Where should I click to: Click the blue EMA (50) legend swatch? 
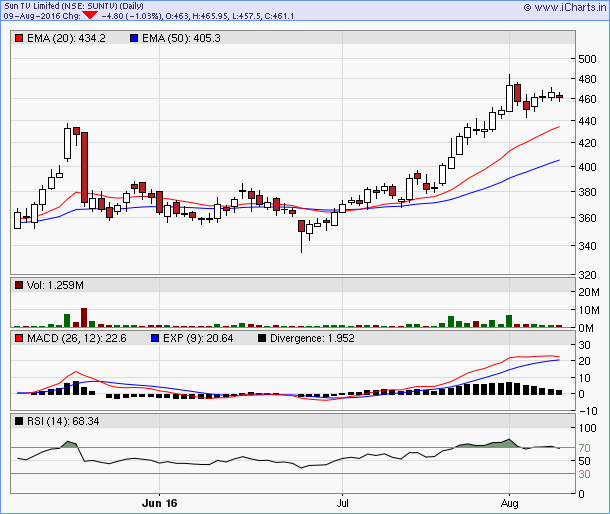(x=134, y=38)
